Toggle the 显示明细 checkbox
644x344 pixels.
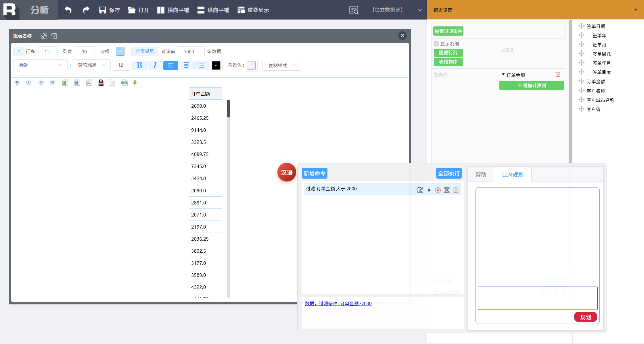(x=436, y=44)
